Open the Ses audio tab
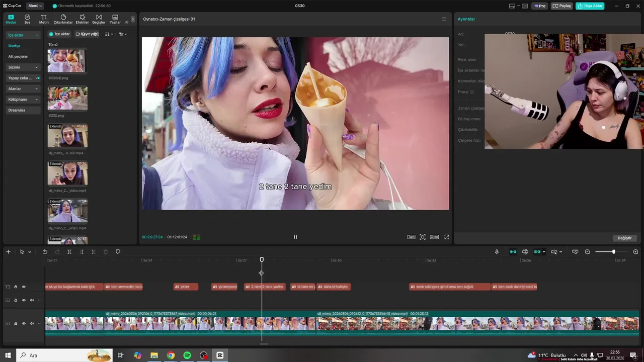 (x=27, y=19)
